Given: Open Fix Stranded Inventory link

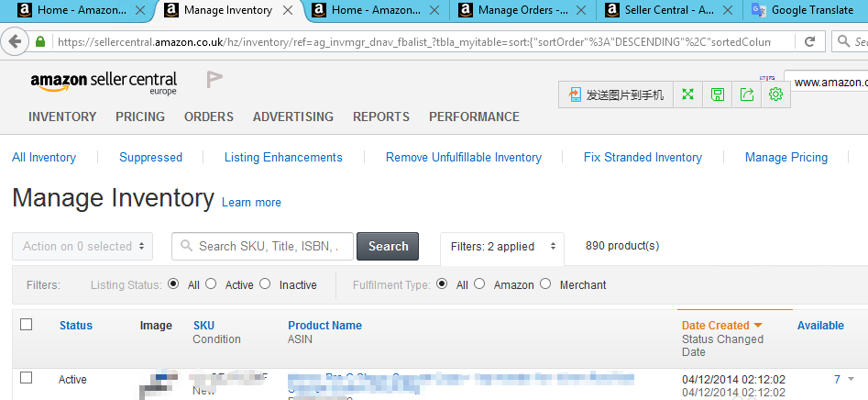Looking at the screenshot, I should (643, 158).
